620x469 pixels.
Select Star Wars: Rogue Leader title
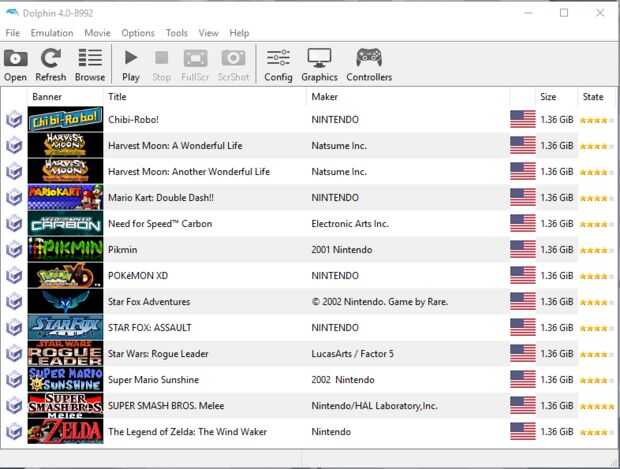tap(158, 354)
